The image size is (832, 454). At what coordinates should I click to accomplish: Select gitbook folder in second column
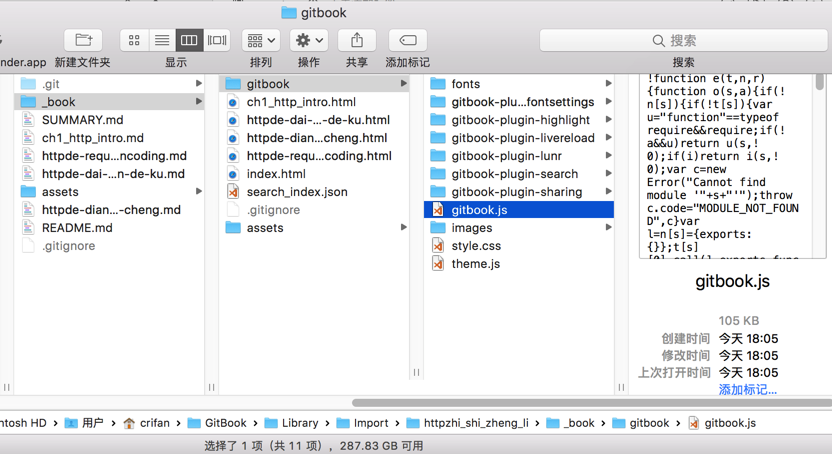(x=314, y=84)
